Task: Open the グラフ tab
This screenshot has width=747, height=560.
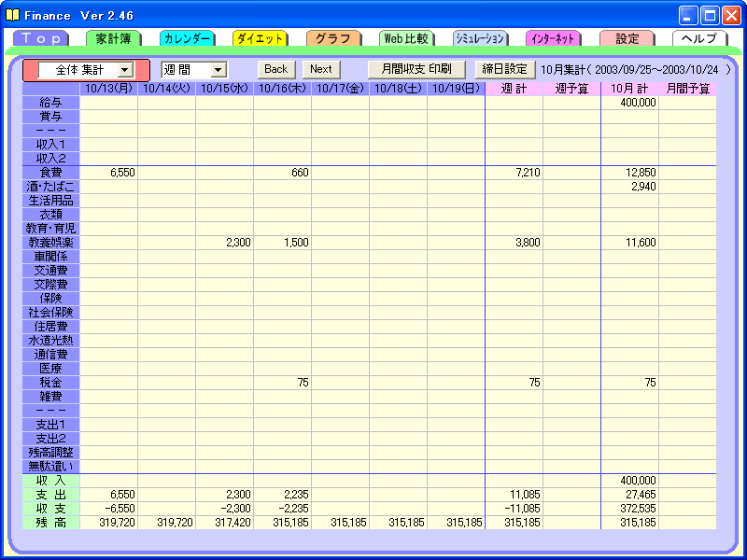Action: [333, 38]
